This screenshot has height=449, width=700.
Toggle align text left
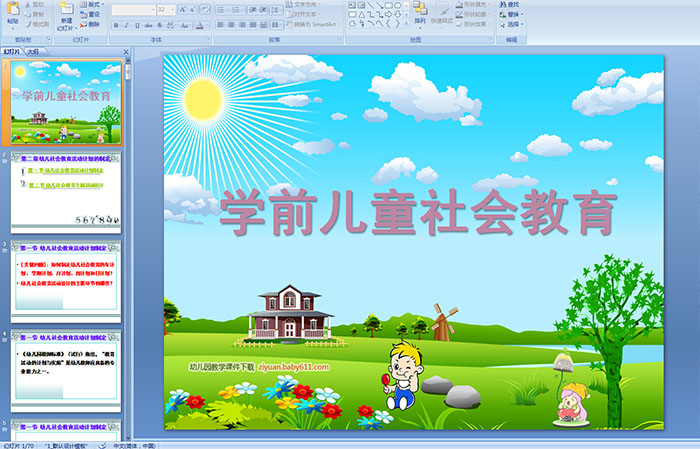click(x=221, y=25)
